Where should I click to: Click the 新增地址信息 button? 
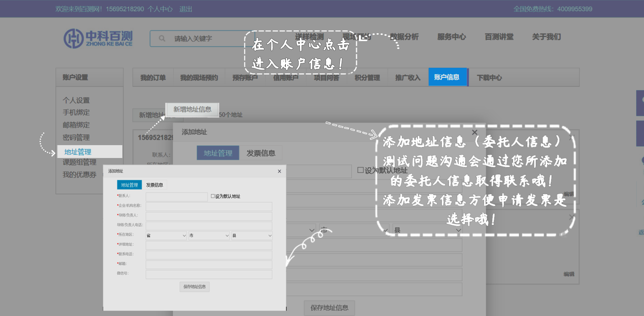[192, 109]
